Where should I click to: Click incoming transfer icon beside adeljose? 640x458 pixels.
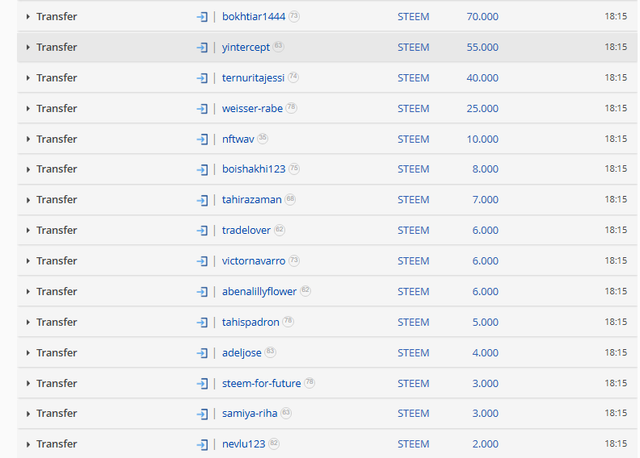pyautogui.click(x=202, y=353)
